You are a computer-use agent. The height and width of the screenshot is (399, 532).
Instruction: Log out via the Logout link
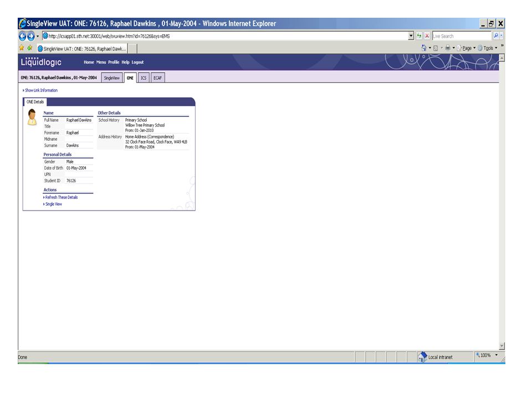pos(137,62)
